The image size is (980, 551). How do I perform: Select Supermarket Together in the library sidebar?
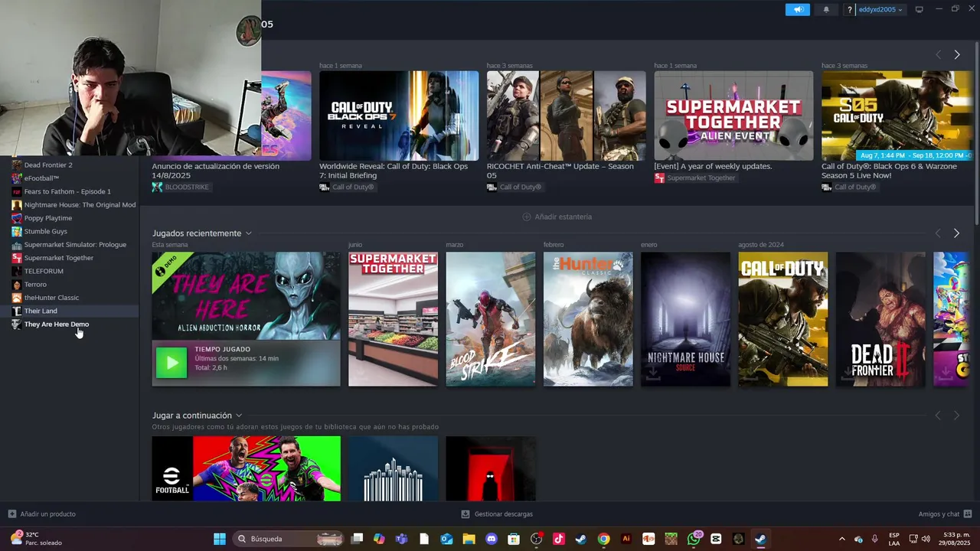coord(59,258)
